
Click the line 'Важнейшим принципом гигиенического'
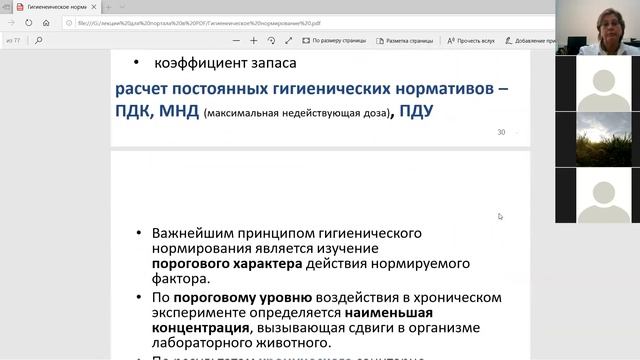[x=287, y=233]
